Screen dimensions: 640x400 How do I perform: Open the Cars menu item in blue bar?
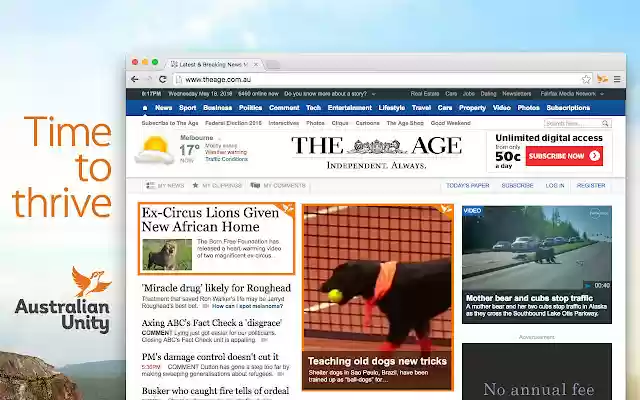[445, 108]
